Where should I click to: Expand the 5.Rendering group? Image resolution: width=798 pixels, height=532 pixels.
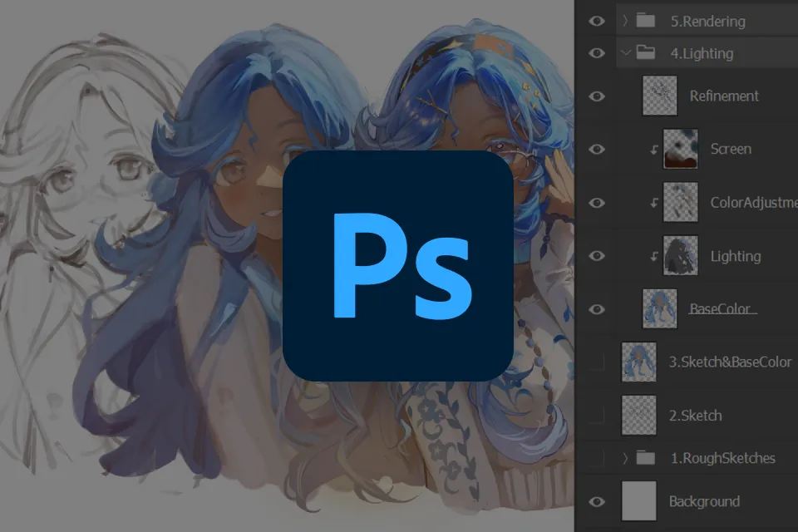[x=625, y=21]
